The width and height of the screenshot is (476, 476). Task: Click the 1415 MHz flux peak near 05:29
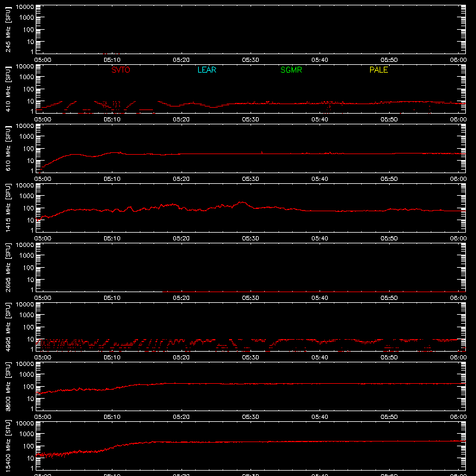pyautogui.click(x=242, y=202)
